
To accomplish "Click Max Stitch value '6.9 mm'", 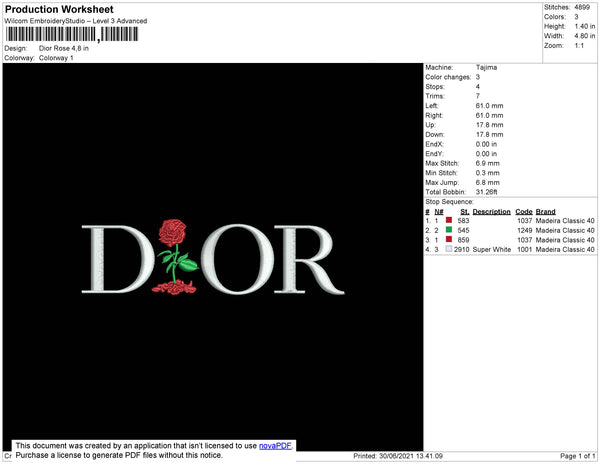I will coord(488,163).
